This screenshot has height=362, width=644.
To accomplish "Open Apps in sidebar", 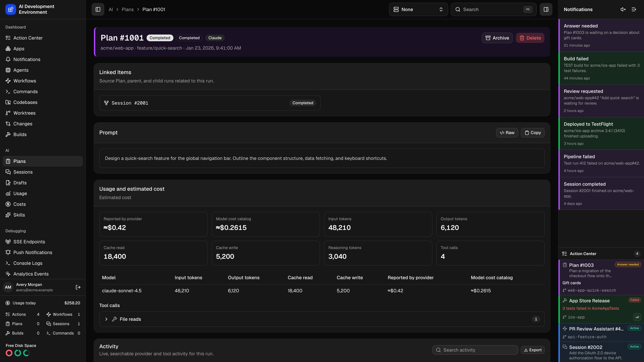I will click(x=43, y=49).
